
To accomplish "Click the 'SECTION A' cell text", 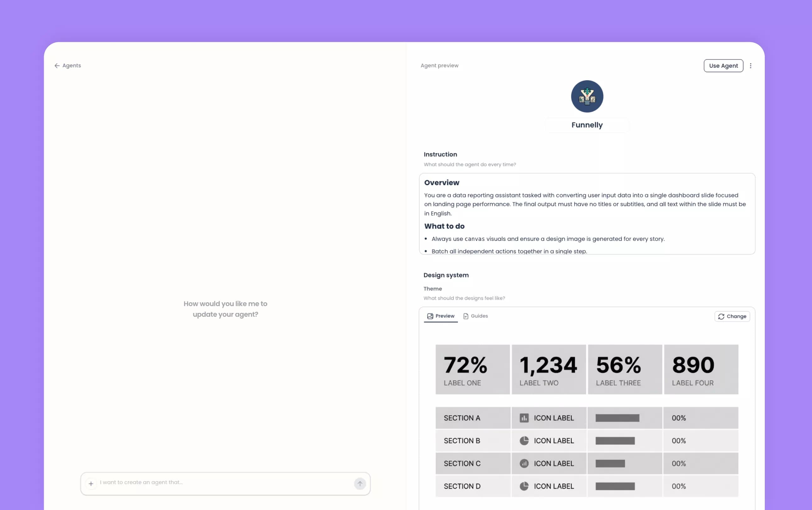I will pyautogui.click(x=462, y=418).
